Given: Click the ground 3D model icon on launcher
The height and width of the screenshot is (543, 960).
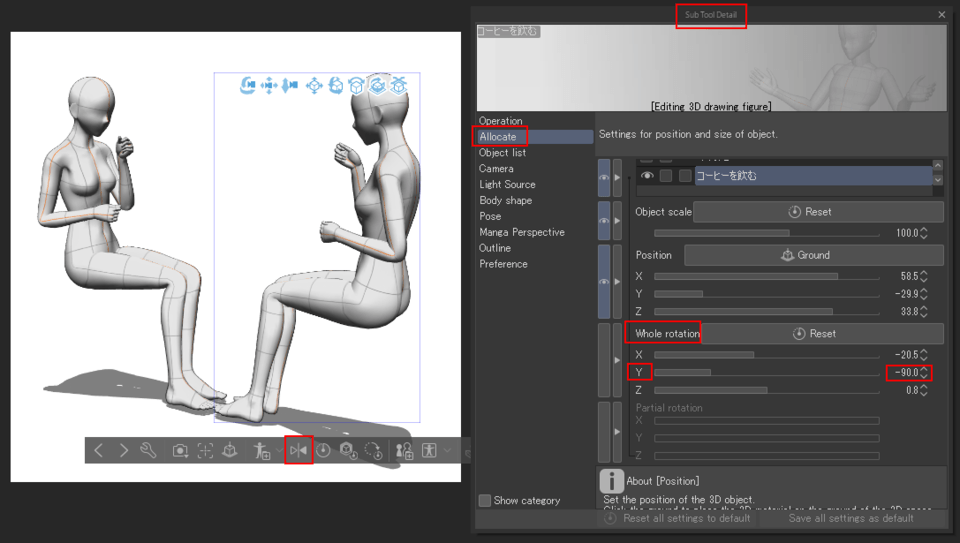Looking at the screenshot, I should pyautogui.click(x=230, y=451).
